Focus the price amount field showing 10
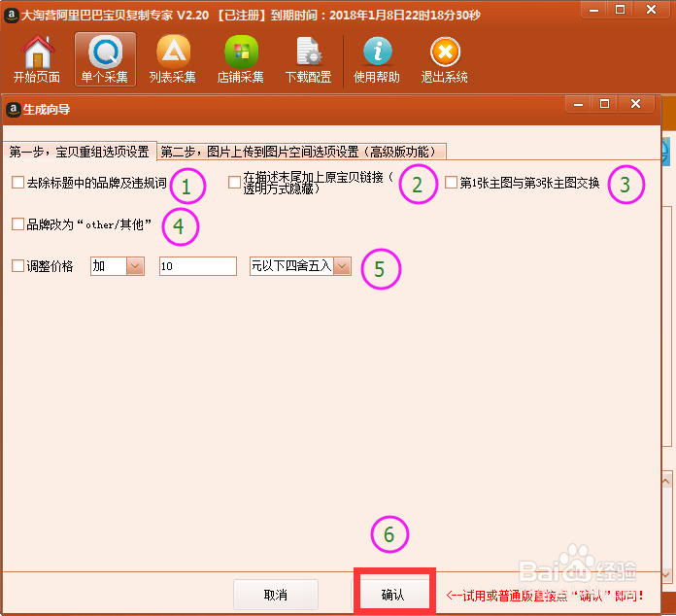 click(x=198, y=266)
